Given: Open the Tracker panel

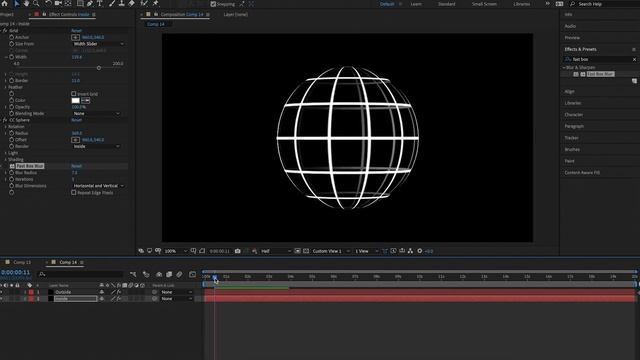Looking at the screenshot, I should point(571,138).
